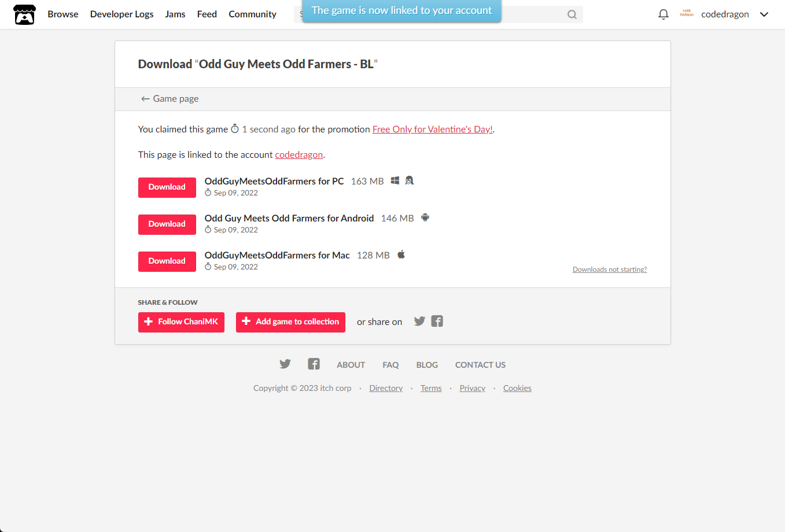Download OddGuyMeetsOddFarmers for PC
The image size is (785, 532).
[167, 187]
